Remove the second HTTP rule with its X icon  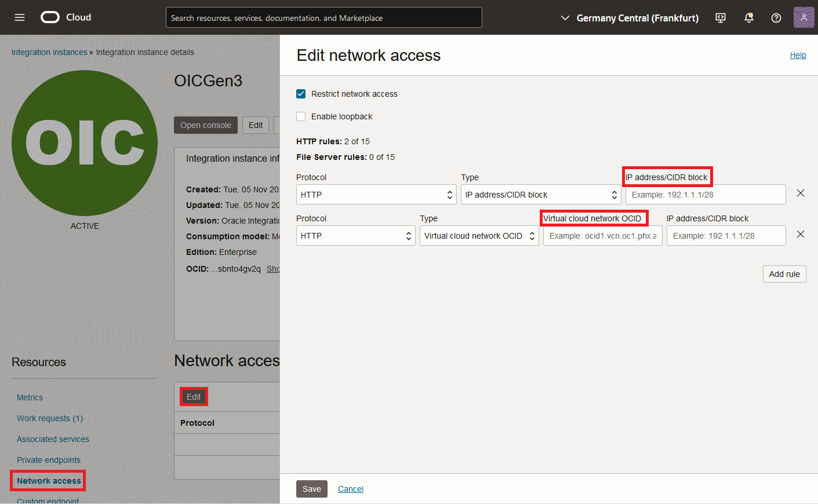[x=801, y=234]
